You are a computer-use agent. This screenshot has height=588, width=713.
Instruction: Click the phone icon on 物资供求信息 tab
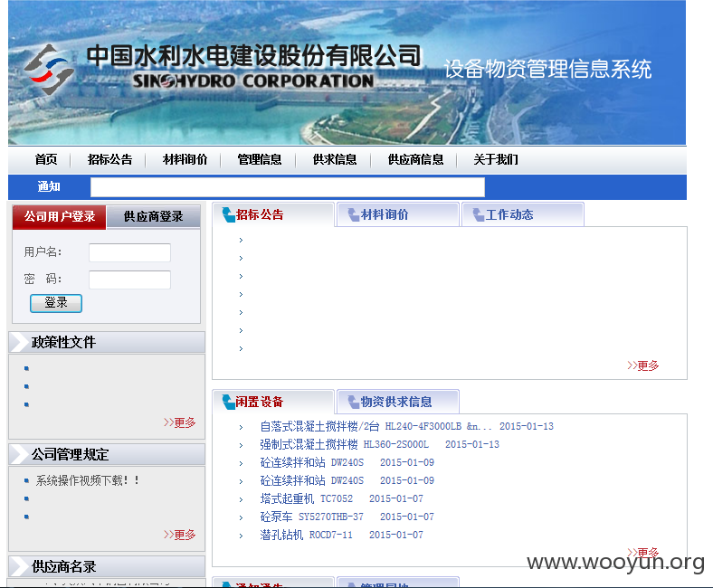coord(353,402)
